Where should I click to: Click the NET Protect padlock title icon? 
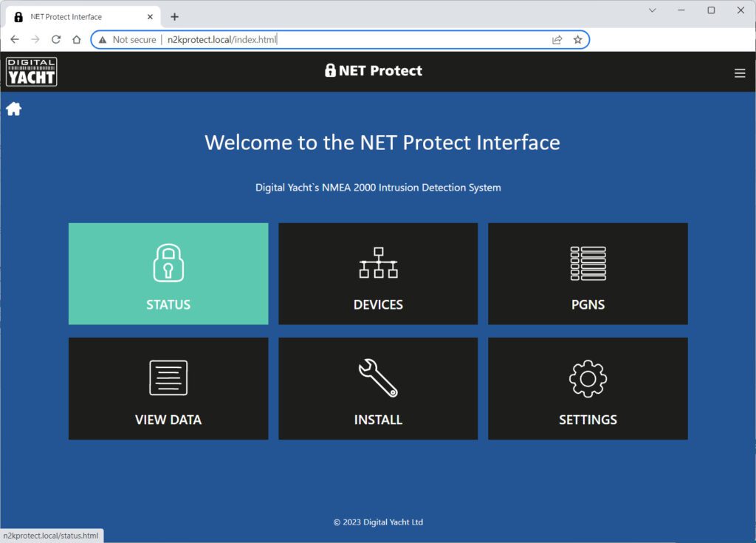(329, 70)
